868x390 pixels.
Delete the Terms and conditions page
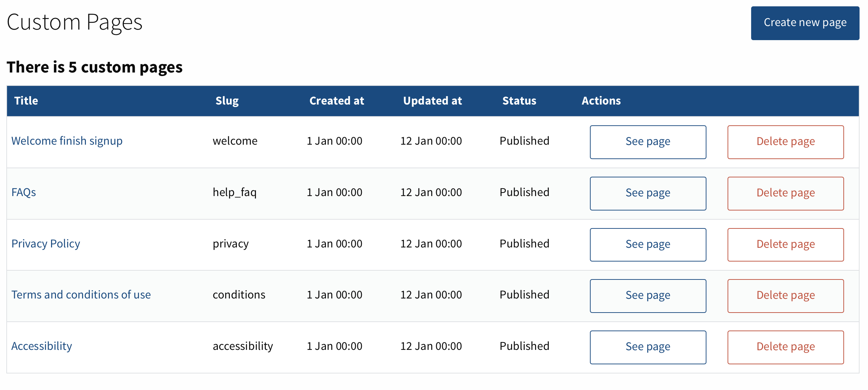tap(785, 295)
